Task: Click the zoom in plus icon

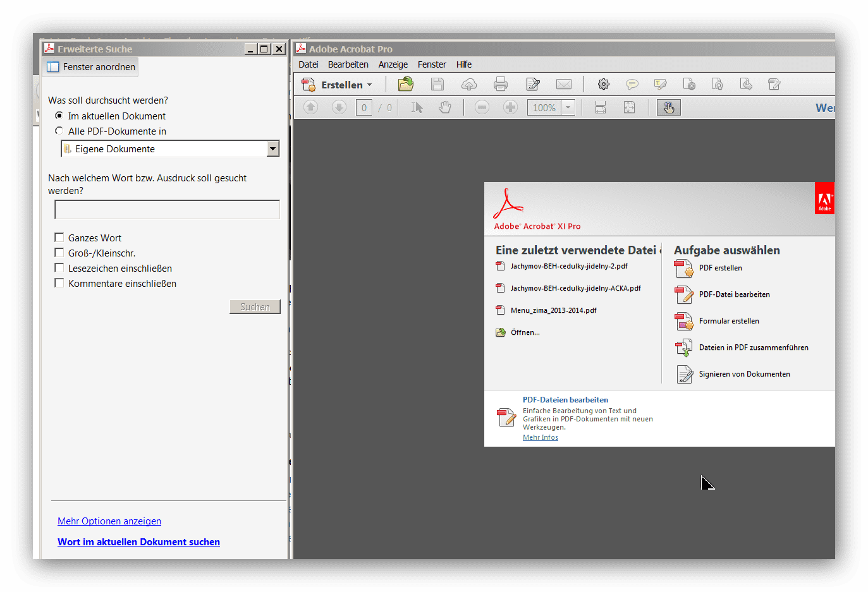Action: 510,107
